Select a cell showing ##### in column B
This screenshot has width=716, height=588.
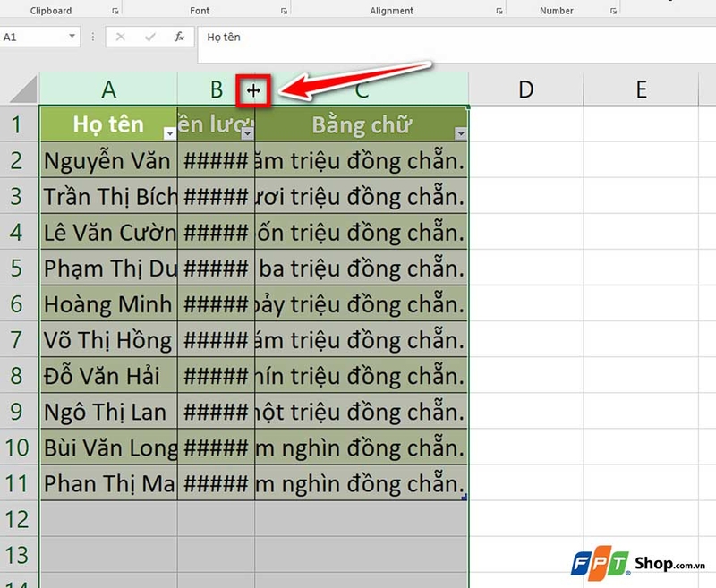(x=216, y=161)
